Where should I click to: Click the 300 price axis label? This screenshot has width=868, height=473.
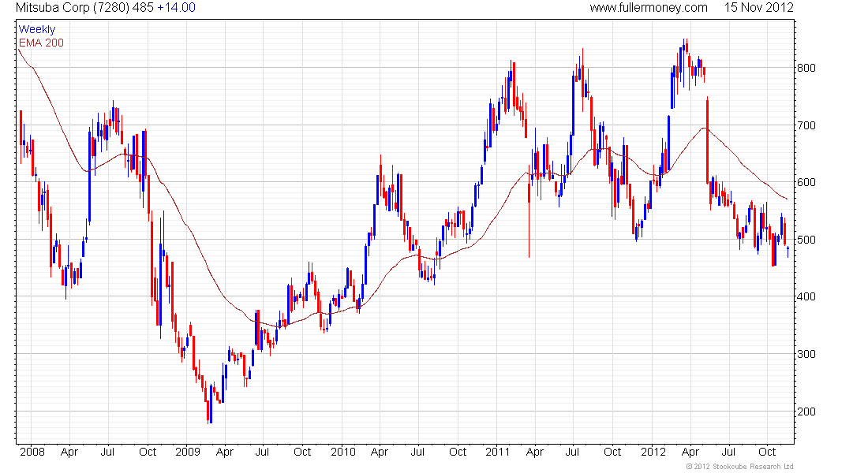[x=806, y=355]
